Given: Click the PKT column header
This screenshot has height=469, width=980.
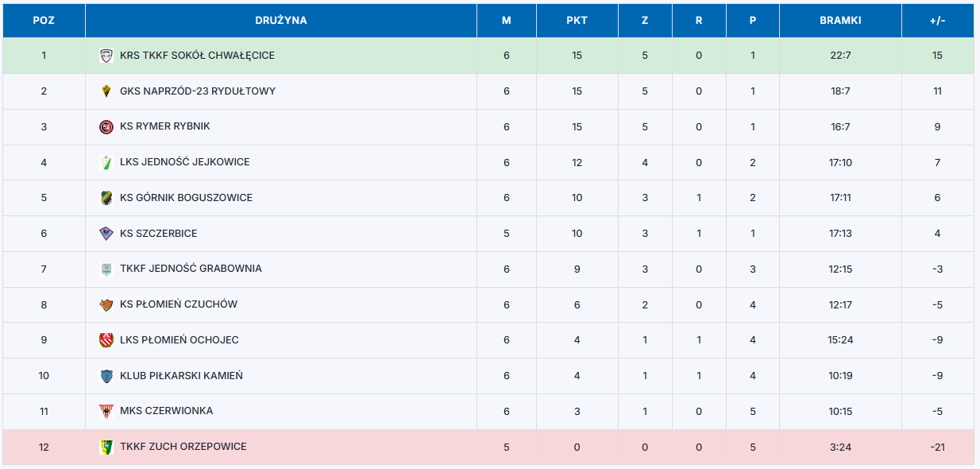Looking at the screenshot, I should pyautogui.click(x=577, y=21).
